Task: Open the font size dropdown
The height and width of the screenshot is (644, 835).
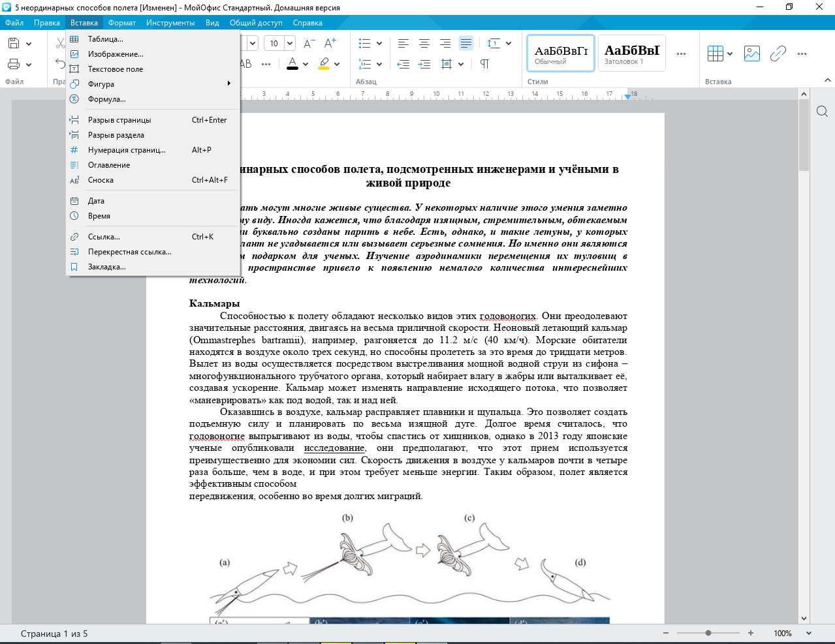Action: (x=290, y=44)
